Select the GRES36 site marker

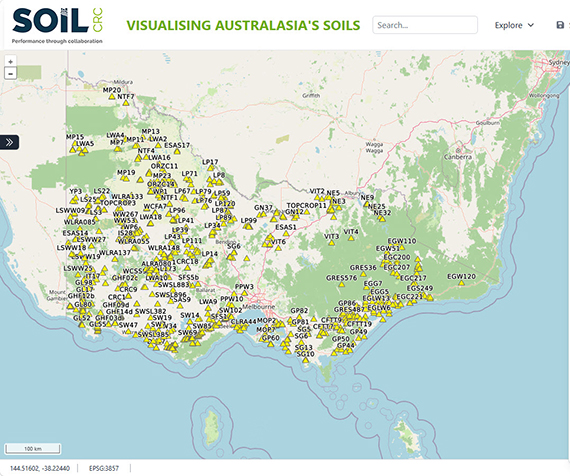click(x=363, y=274)
